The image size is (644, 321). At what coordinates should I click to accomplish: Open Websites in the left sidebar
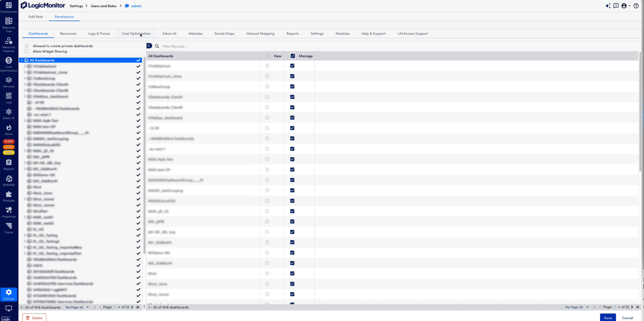coord(9,181)
